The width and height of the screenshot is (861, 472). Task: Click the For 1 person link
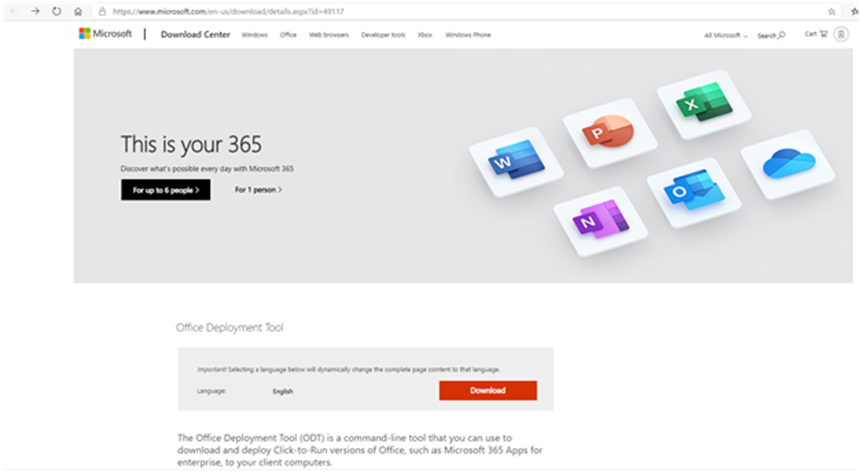[x=258, y=190]
